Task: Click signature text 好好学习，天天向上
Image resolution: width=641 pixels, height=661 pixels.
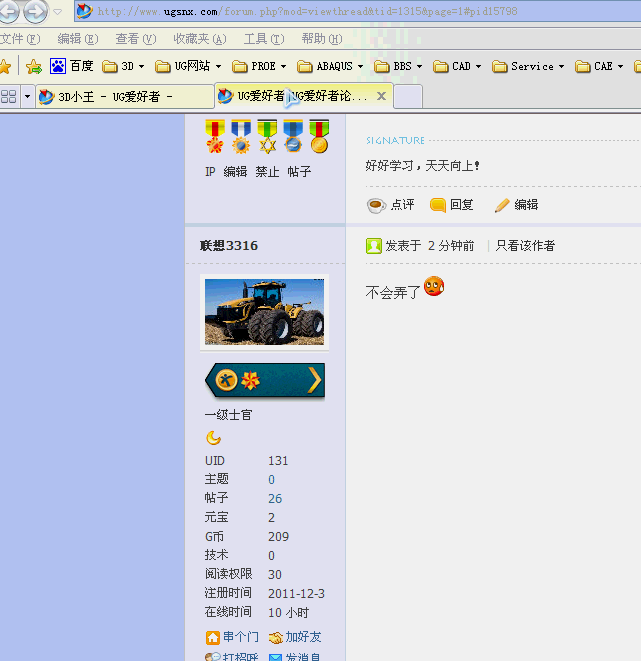Action: pyautogui.click(x=422, y=166)
